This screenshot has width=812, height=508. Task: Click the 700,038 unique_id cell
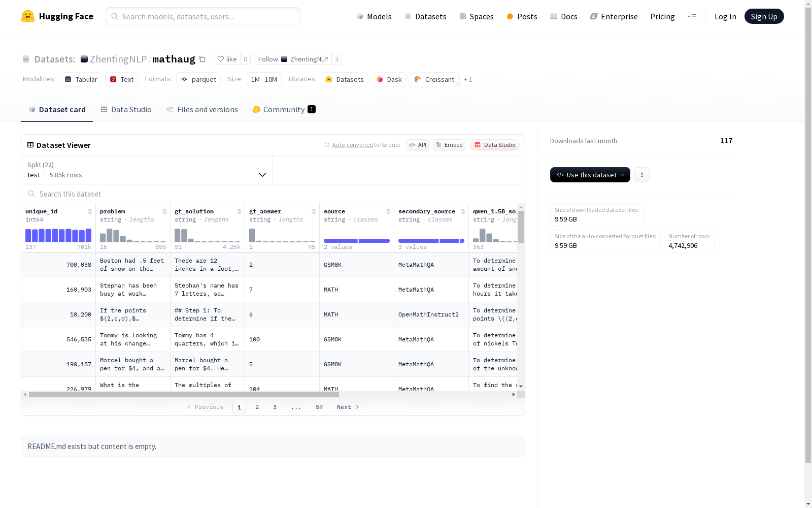click(58, 265)
